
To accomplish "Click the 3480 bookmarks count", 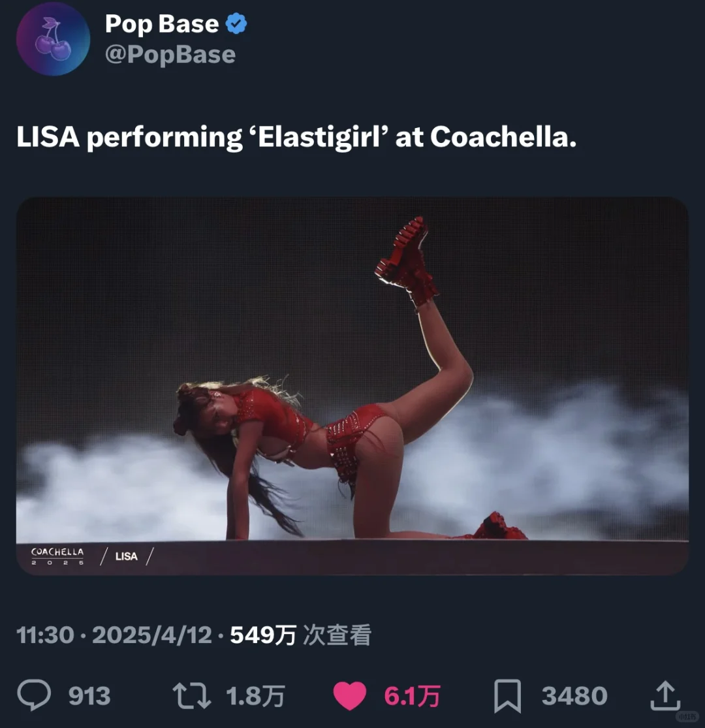I will pos(574,696).
